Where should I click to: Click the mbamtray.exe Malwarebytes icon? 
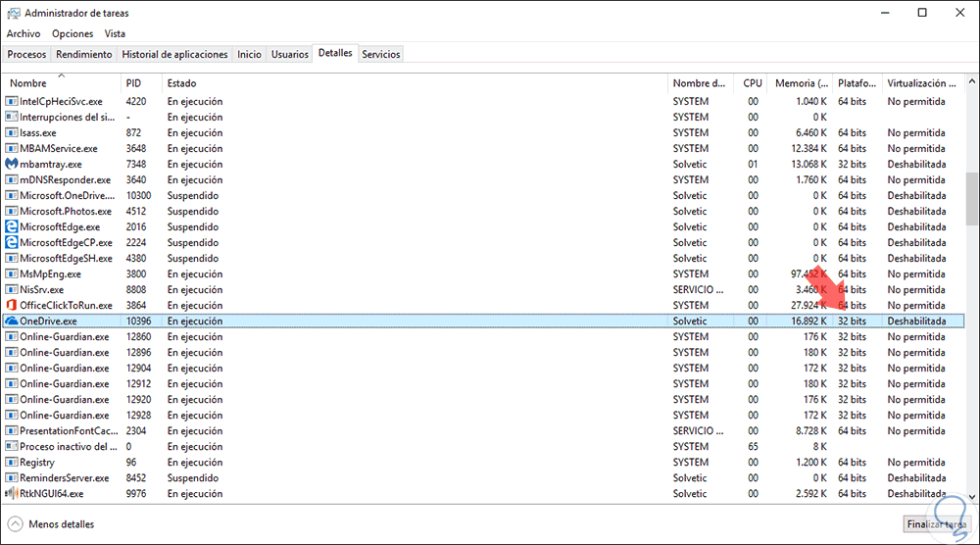11,164
